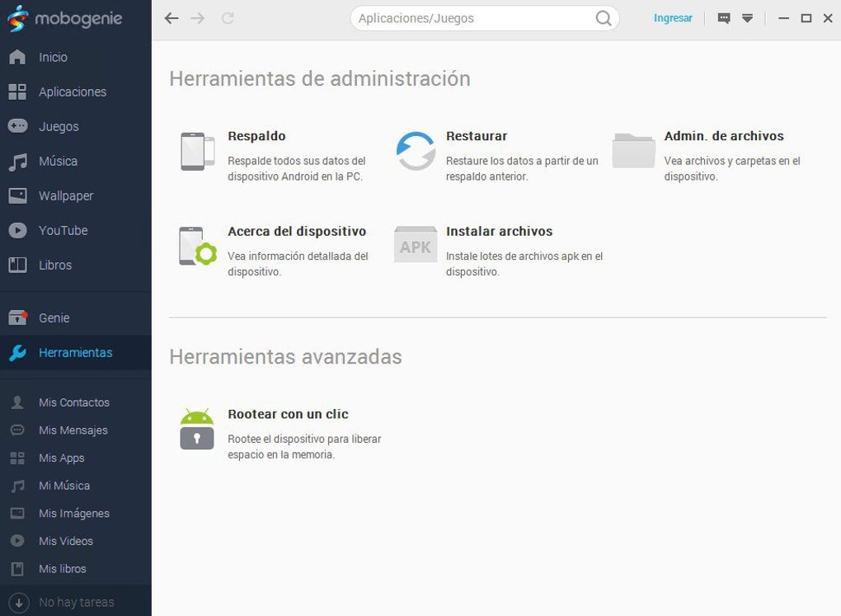This screenshot has height=616, width=841.
Task: Go forward with the right arrow
Action: [198, 18]
